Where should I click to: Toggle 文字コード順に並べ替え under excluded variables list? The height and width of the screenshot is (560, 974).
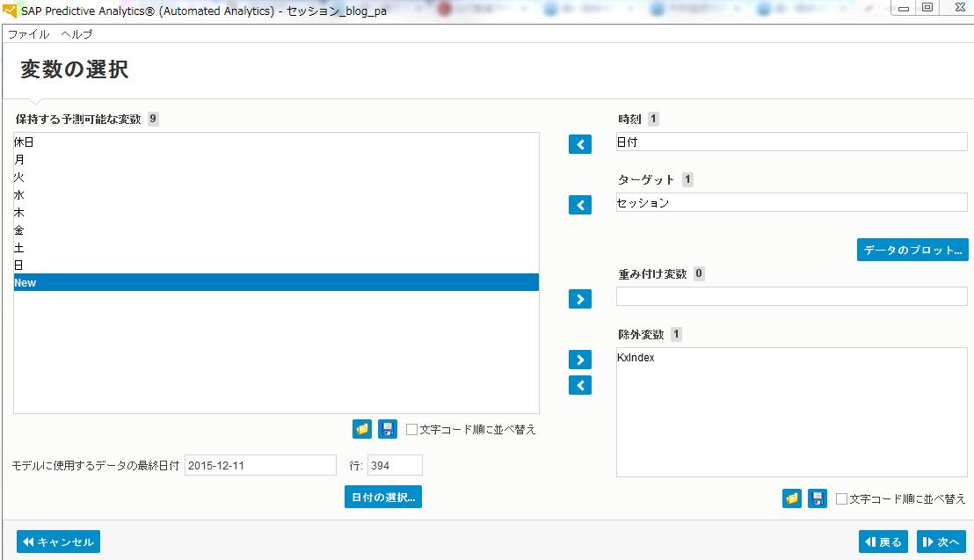pos(841,499)
